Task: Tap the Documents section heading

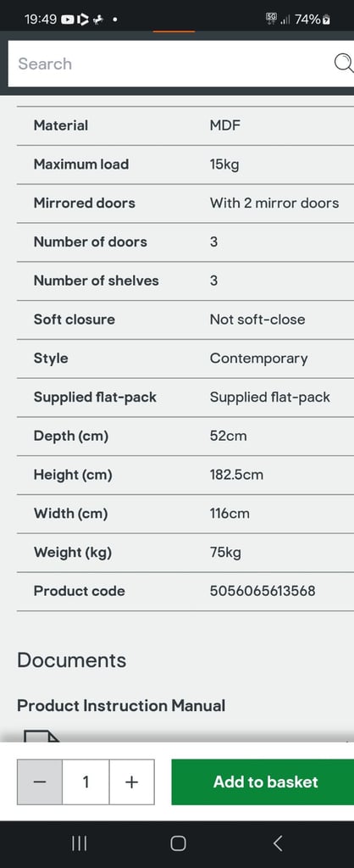Action: pos(71,660)
